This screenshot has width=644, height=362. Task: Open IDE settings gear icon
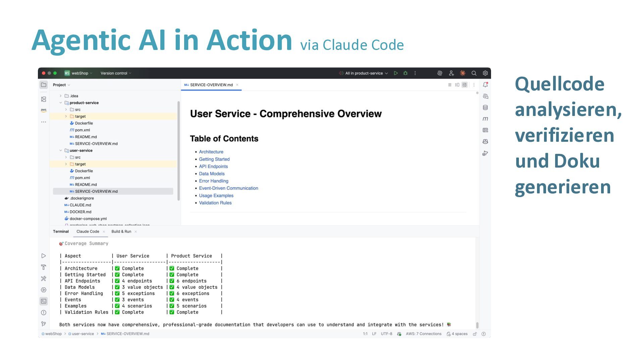tap(485, 73)
